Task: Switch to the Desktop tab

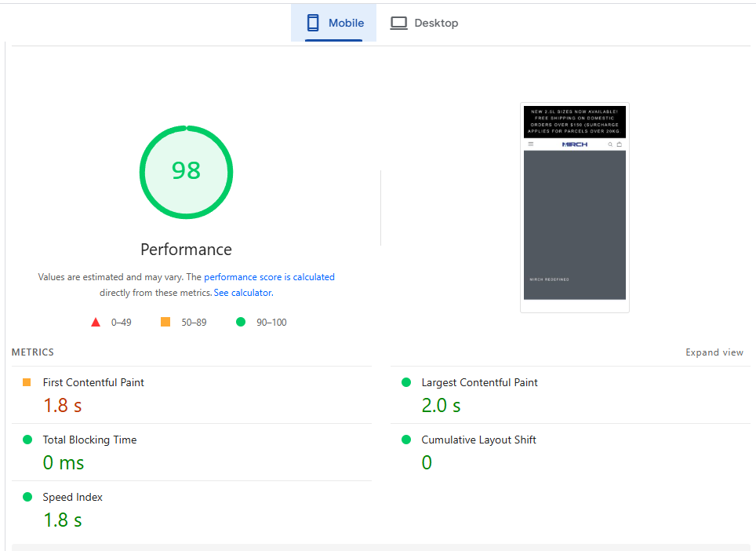Action: pyautogui.click(x=424, y=23)
